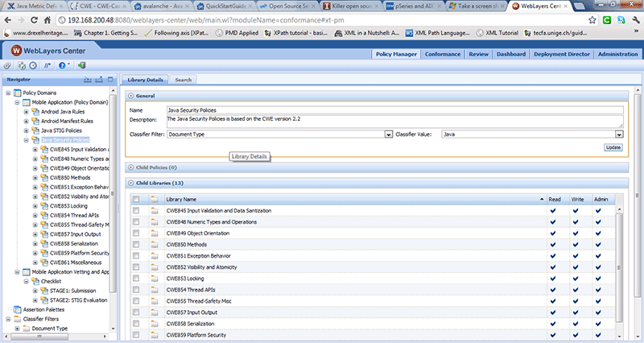
Task: Click the Navigator collapse-all folder icon
Action: (x=89, y=80)
